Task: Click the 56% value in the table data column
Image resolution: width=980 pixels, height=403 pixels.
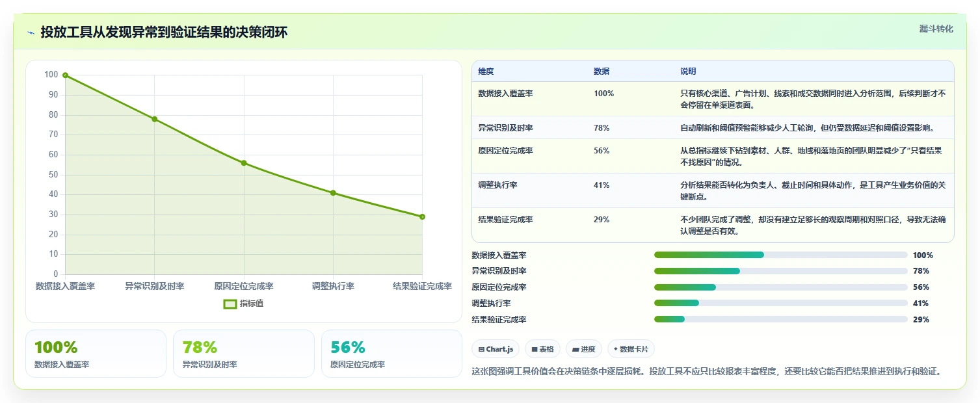Action: pos(602,151)
